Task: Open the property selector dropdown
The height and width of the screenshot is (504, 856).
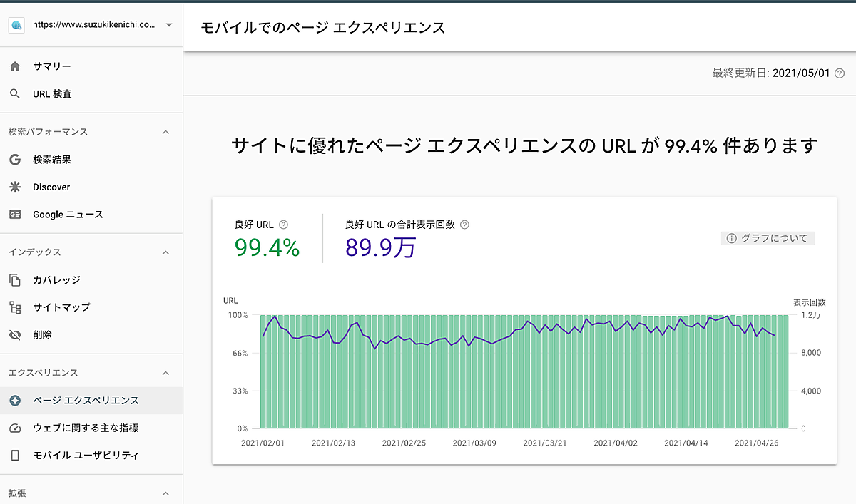Action: pyautogui.click(x=169, y=25)
